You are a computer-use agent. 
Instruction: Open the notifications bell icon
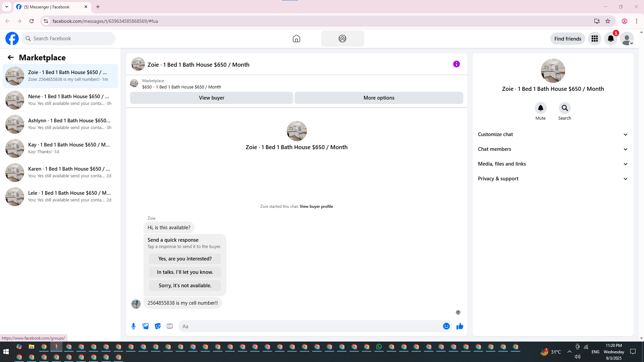coord(611,39)
